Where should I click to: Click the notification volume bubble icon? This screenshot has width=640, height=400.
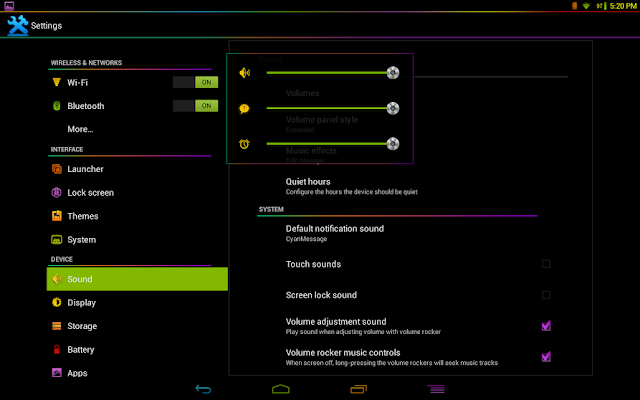tap(244, 109)
